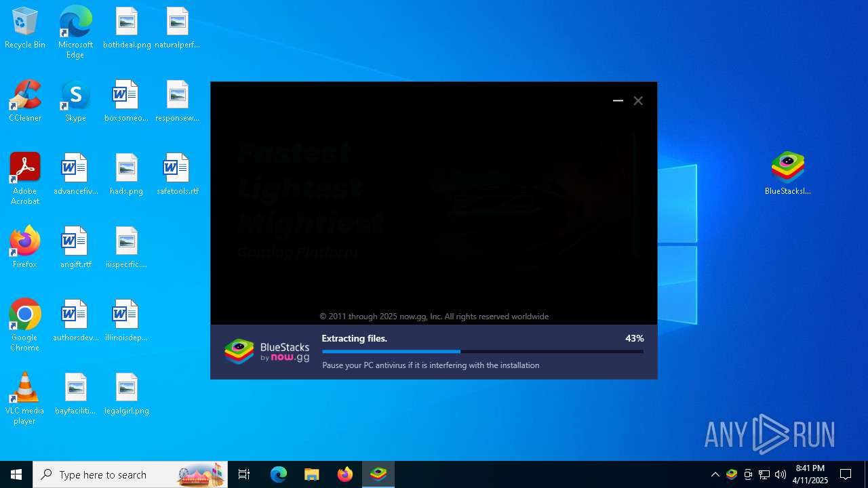Viewport: 868px width, 488px height.
Task: Launch Edge from the taskbar
Action: (x=279, y=474)
